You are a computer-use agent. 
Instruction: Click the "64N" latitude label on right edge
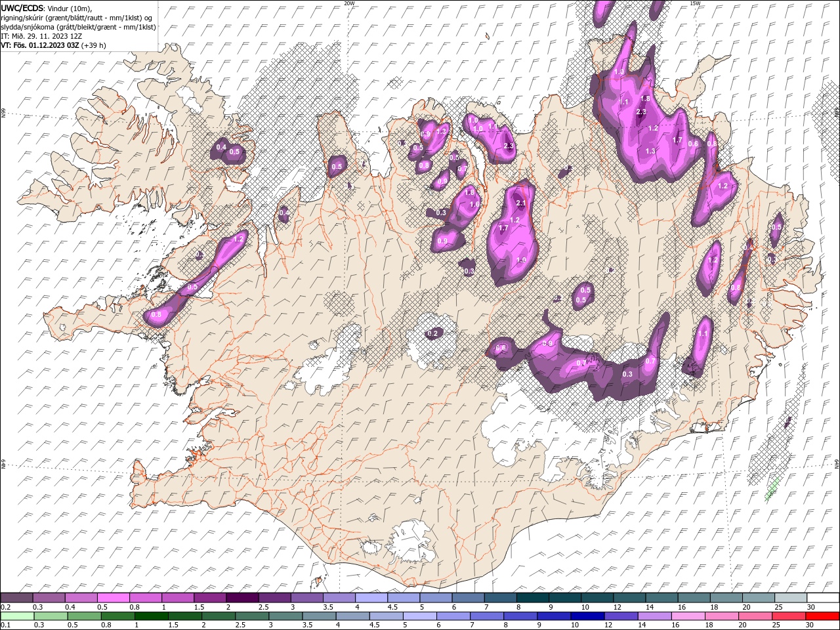pos(837,463)
